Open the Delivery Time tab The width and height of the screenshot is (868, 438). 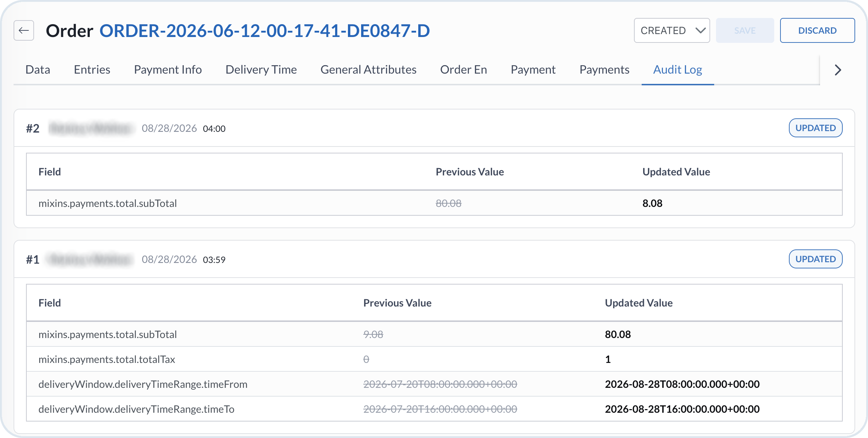tap(261, 70)
